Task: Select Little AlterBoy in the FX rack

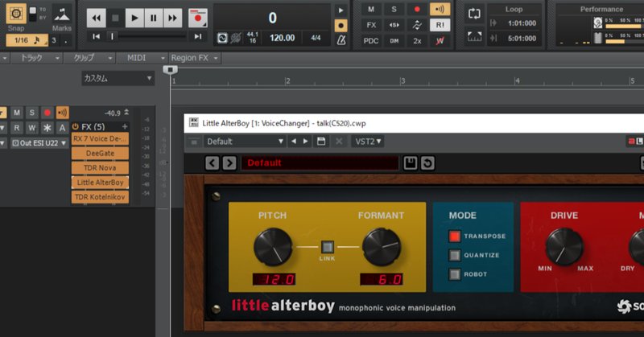Action: (100, 183)
